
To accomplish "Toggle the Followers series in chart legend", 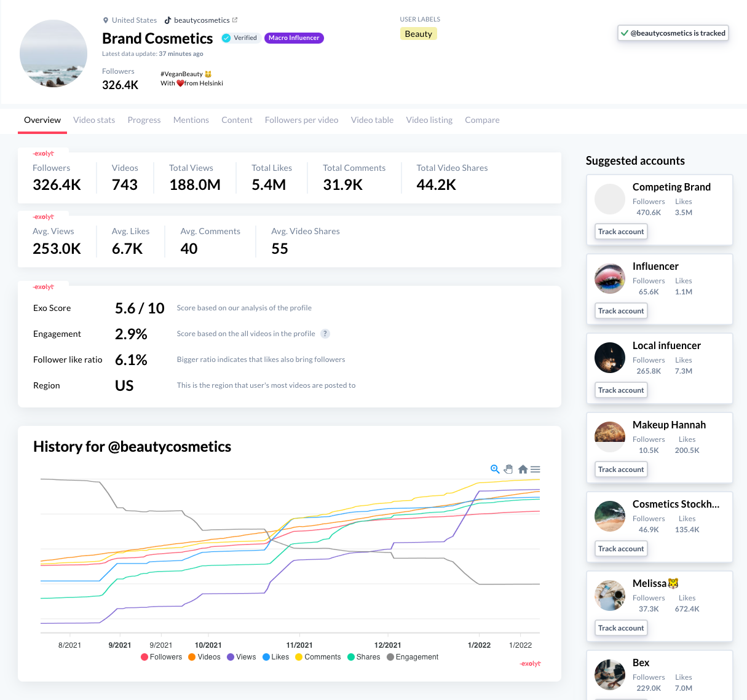I will 161,657.
